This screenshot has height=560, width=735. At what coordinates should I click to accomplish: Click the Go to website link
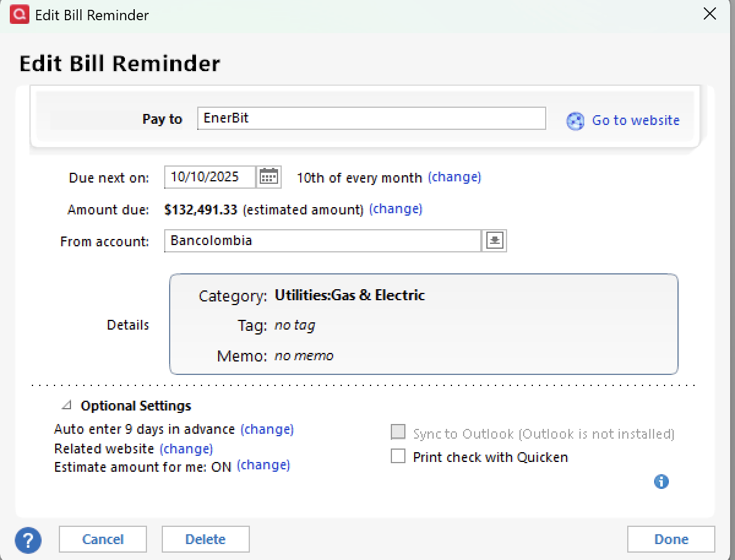[x=635, y=121]
